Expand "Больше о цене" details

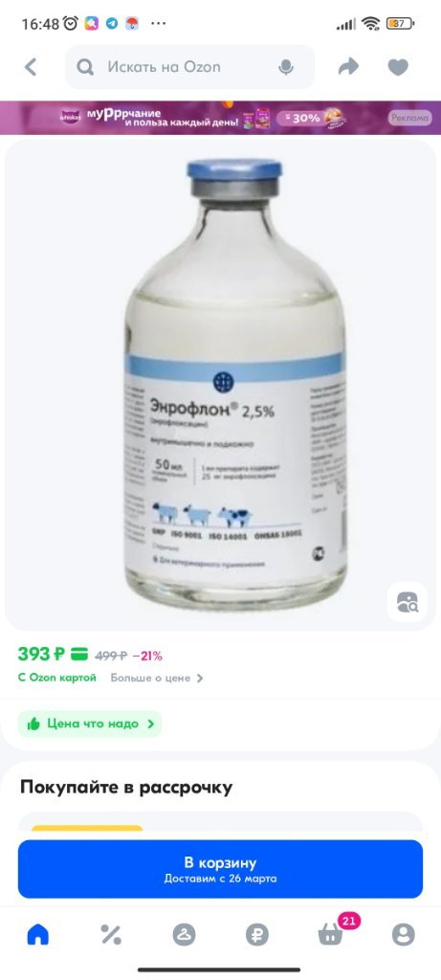157,679
